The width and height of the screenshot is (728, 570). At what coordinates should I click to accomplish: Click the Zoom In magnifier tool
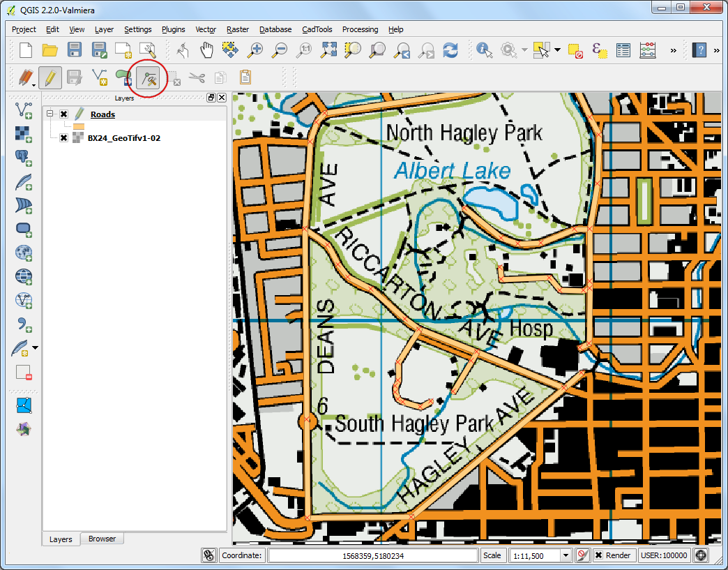[255, 50]
